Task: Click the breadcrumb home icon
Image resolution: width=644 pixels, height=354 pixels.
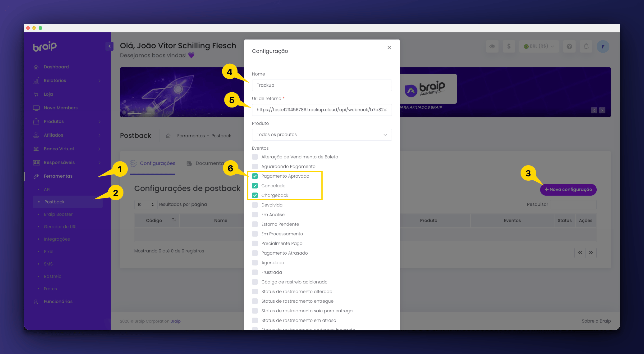Action: coord(168,135)
